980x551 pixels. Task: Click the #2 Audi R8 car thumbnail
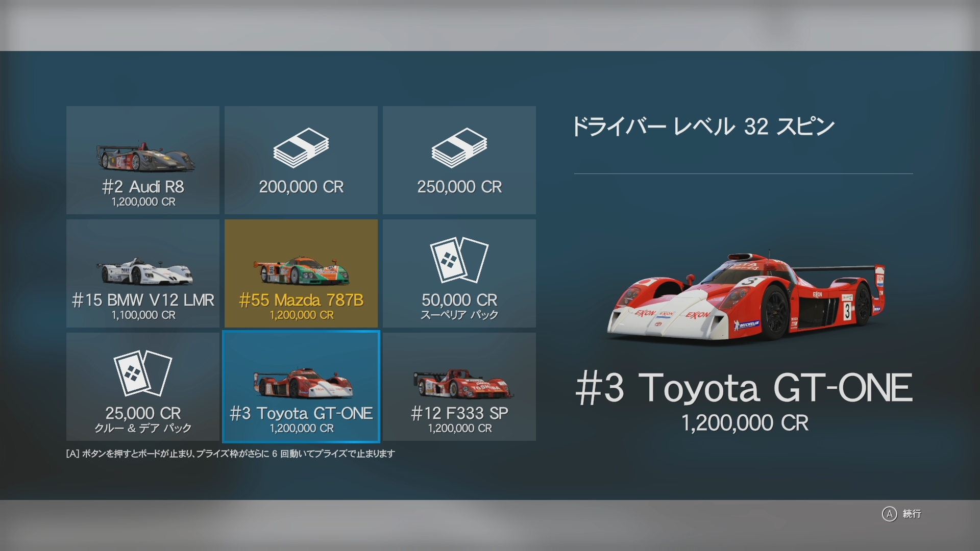(146, 158)
